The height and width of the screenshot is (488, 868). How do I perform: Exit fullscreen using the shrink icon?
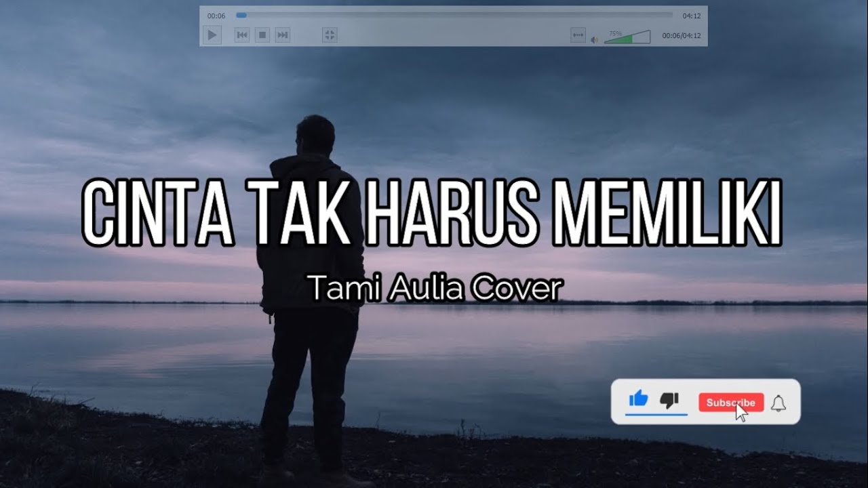click(x=330, y=35)
